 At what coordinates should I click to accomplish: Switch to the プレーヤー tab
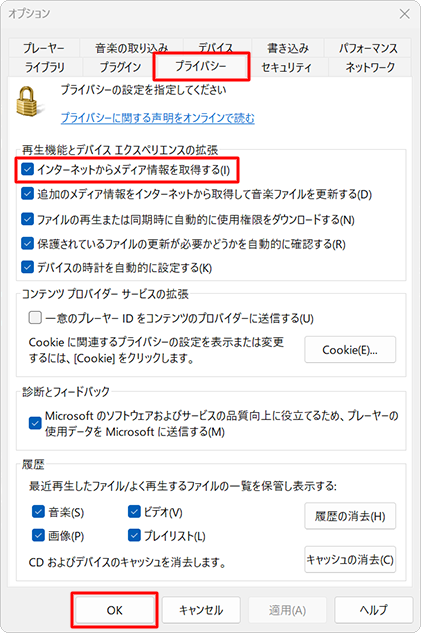pos(44,48)
